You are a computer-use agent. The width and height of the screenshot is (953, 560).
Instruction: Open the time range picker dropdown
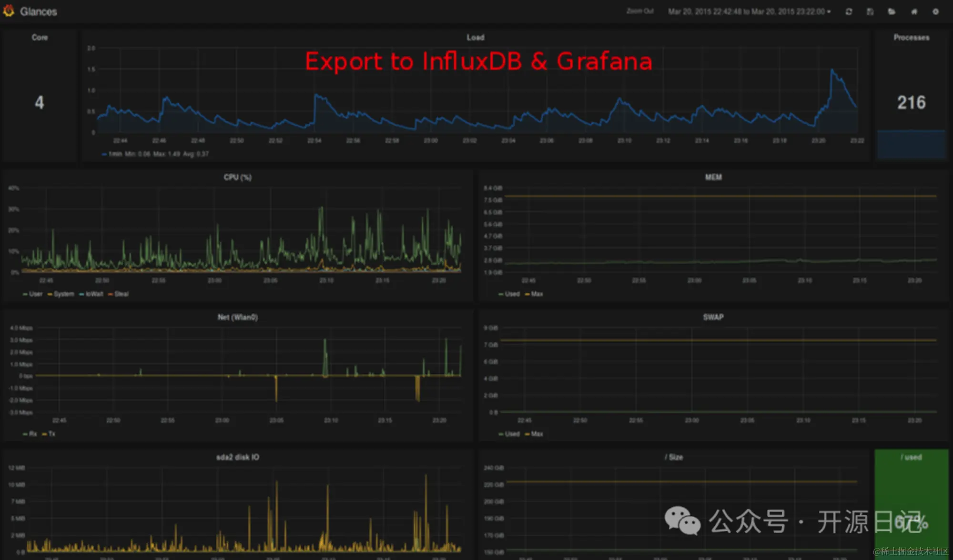pos(749,11)
